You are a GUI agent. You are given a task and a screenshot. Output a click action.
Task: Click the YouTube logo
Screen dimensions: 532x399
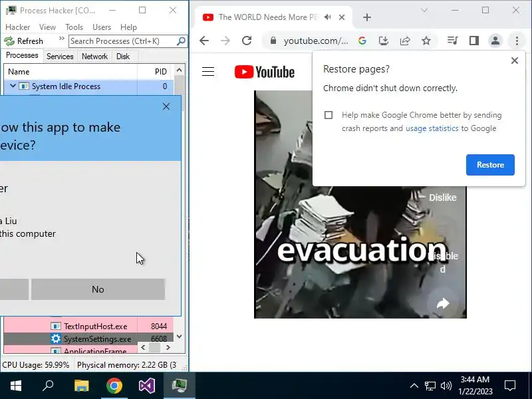click(264, 72)
